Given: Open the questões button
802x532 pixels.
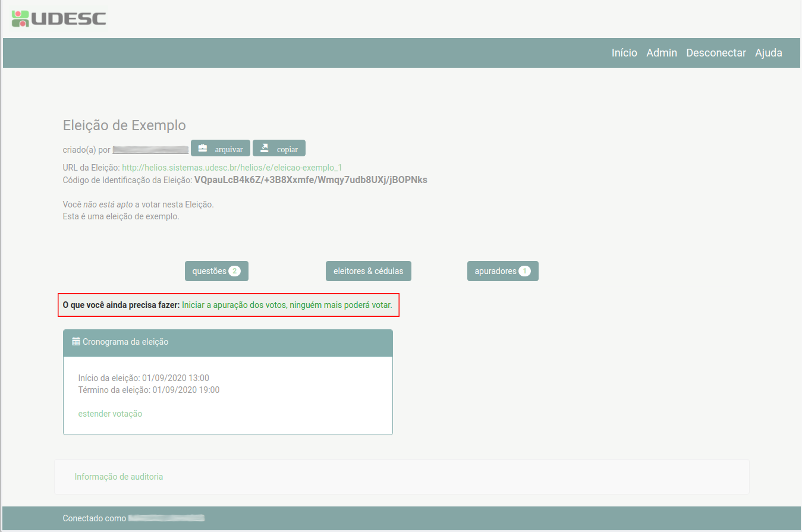Looking at the screenshot, I should [216, 271].
